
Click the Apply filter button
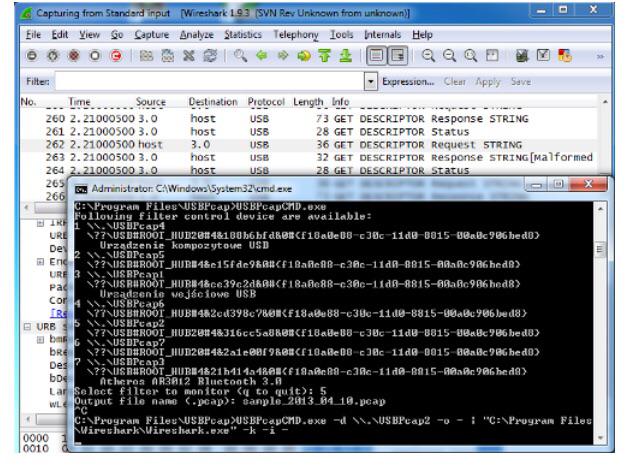click(488, 82)
